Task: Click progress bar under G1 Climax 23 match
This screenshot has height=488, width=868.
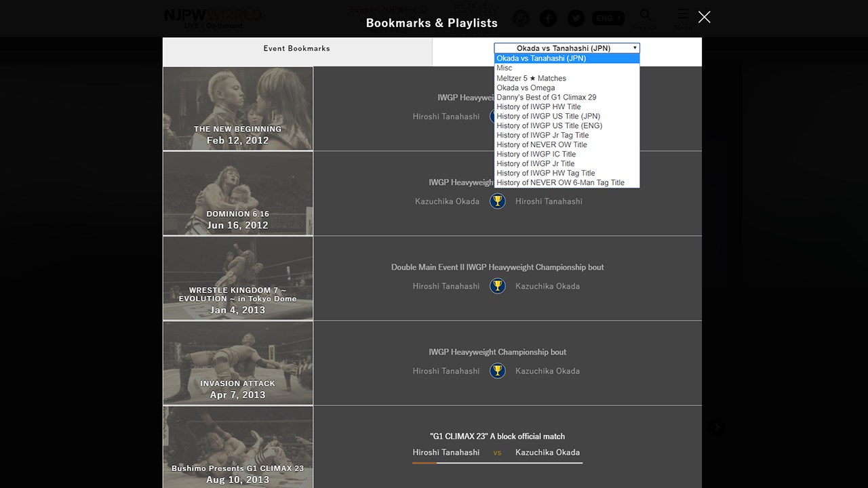Action: point(498,463)
